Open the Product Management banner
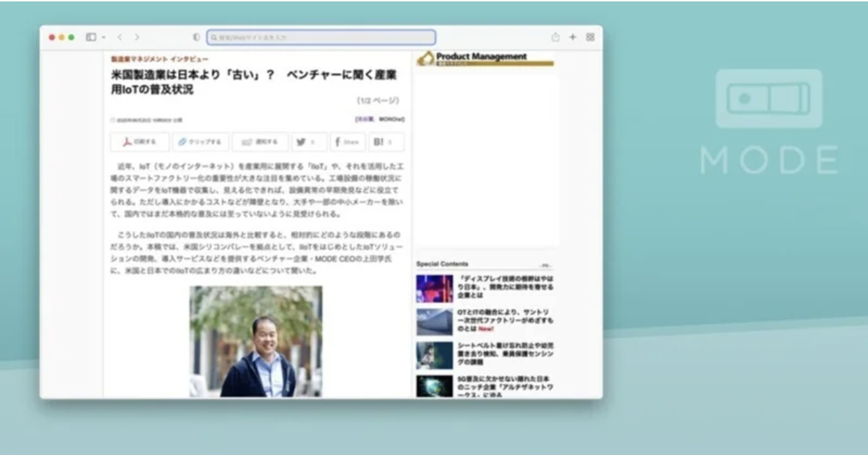The image size is (868, 455). point(484,59)
